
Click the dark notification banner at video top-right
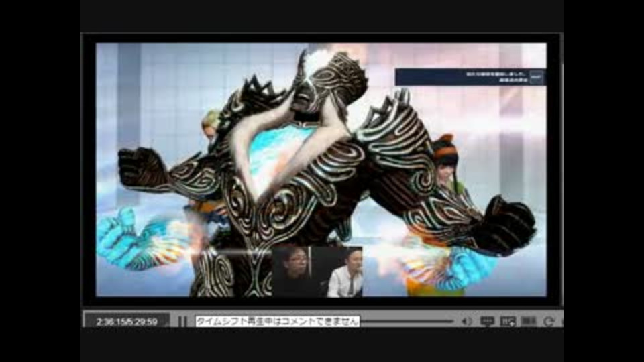[x=470, y=77]
